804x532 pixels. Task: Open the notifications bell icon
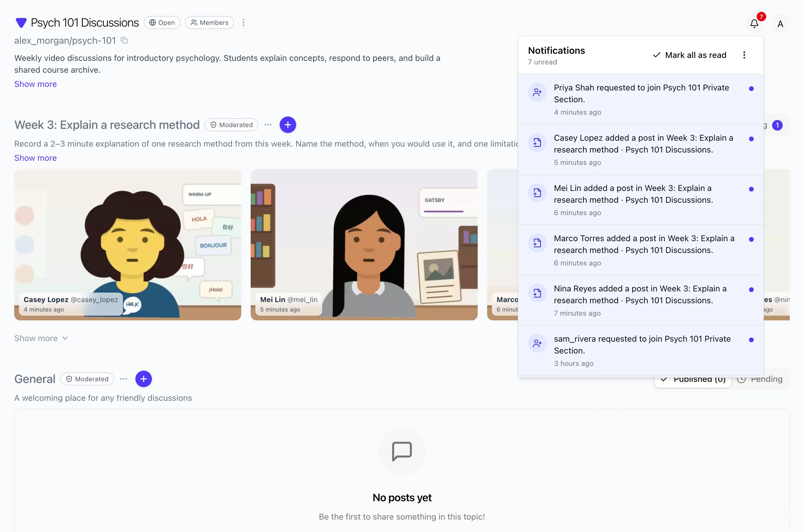tap(754, 23)
